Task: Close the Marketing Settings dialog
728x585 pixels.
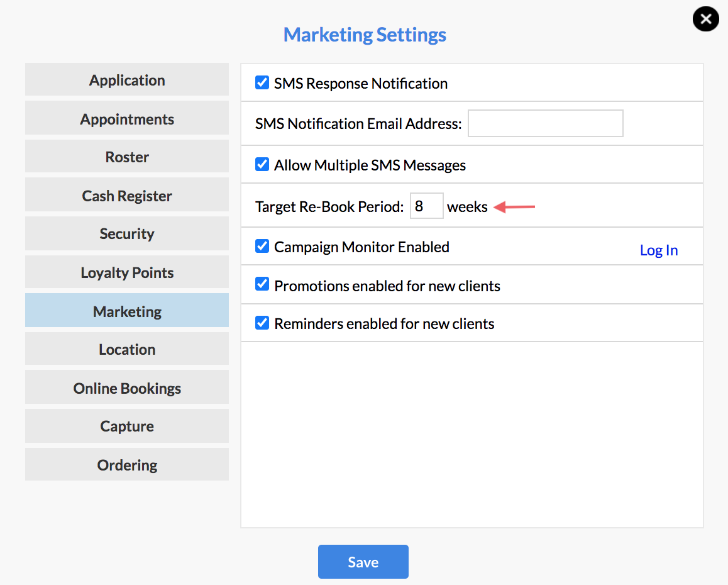Action: pos(706,19)
